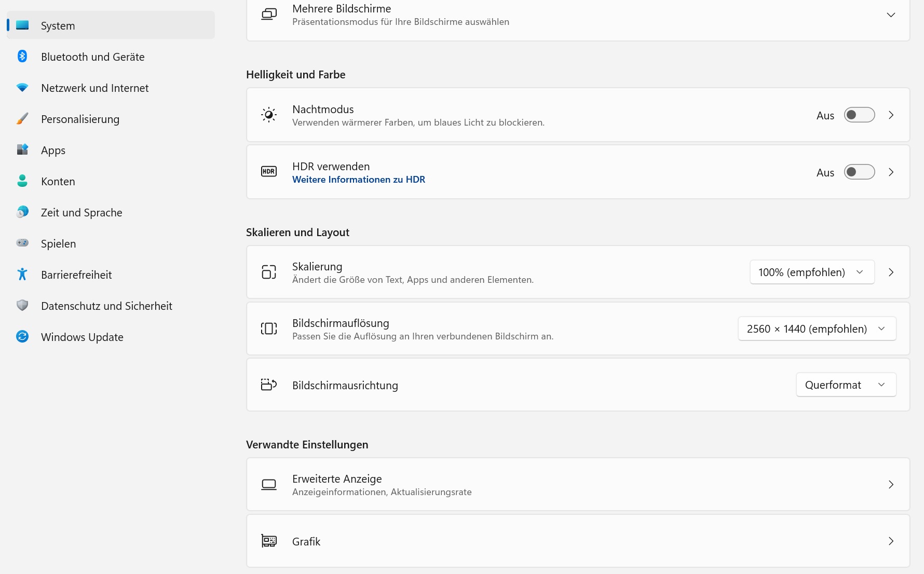Open the Bildschirmauflösung resolution dropdown
This screenshot has width=924, height=574.
click(x=817, y=329)
